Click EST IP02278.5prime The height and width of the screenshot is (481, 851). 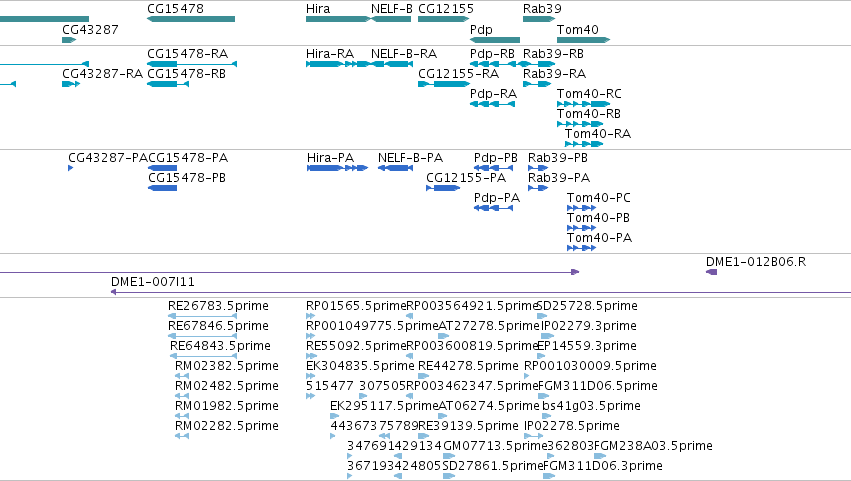(534, 436)
